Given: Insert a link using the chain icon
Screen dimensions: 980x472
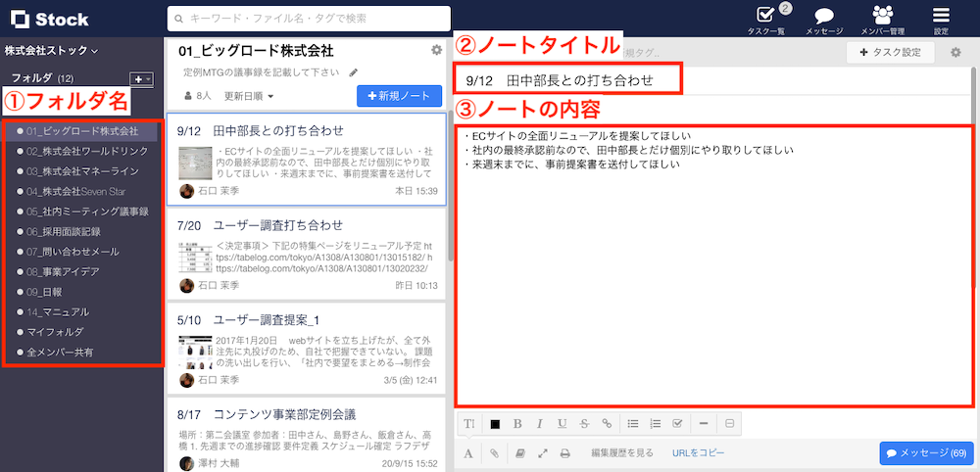Looking at the screenshot, I should [607, 424].
